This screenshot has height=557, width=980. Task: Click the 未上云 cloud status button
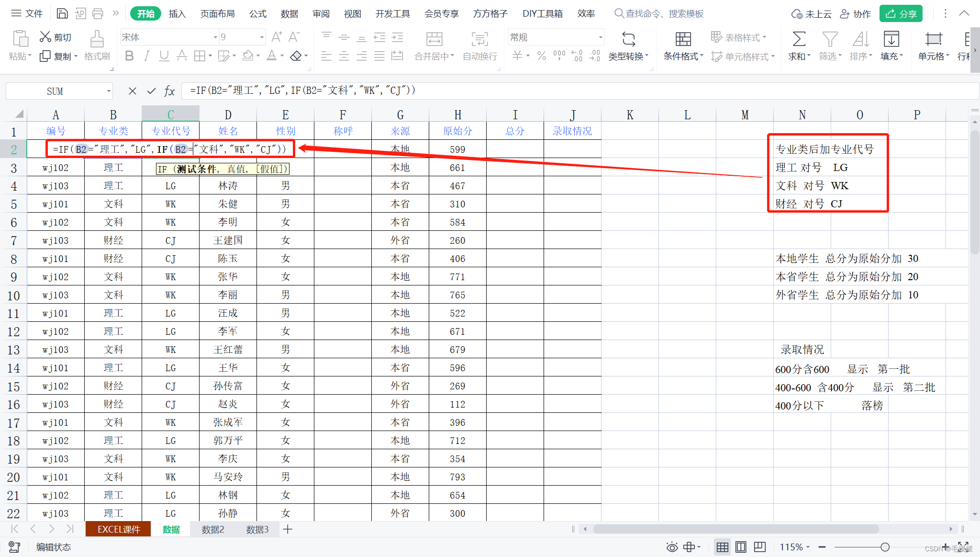click(811, 14)
